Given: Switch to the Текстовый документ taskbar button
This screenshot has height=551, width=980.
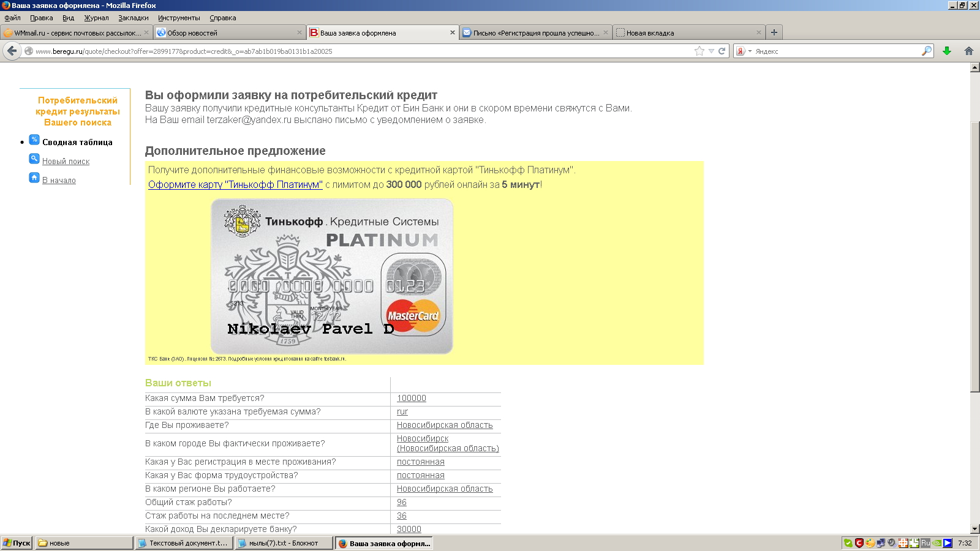Looking at the screenshot, I should pyautogui.click(x=184, y=543).
